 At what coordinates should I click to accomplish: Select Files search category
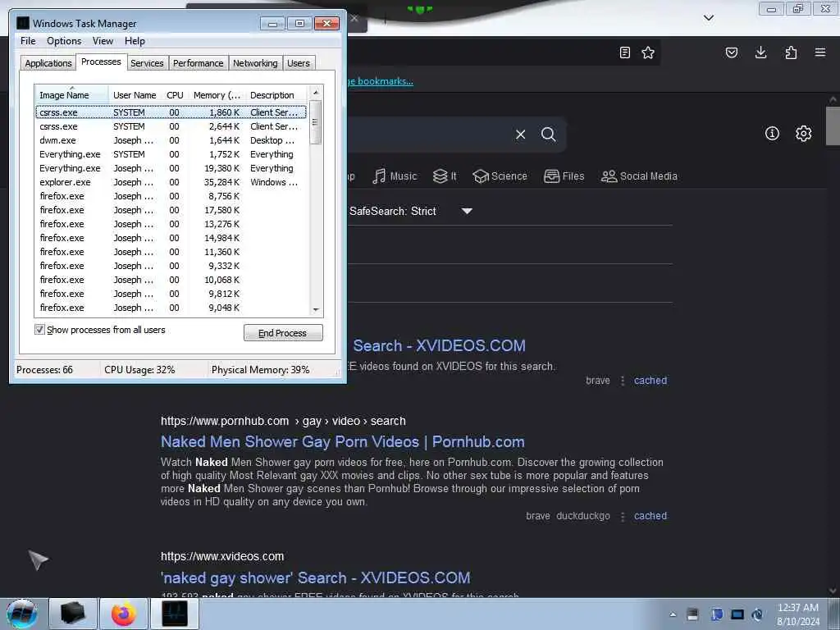pos(564,176)
